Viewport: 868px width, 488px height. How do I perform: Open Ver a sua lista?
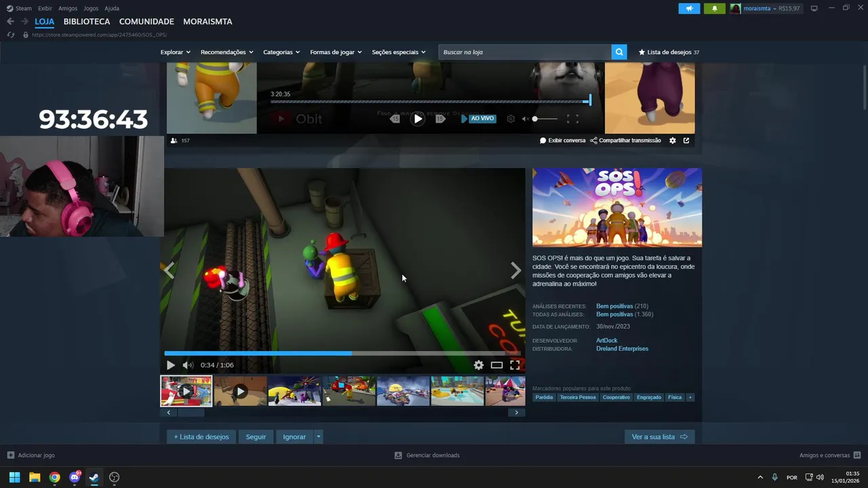[x=659, y=437]
